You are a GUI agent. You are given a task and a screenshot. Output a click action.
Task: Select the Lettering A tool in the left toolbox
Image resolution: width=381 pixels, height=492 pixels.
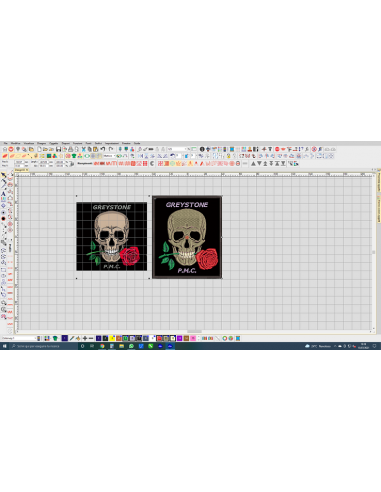click(3, 193)
